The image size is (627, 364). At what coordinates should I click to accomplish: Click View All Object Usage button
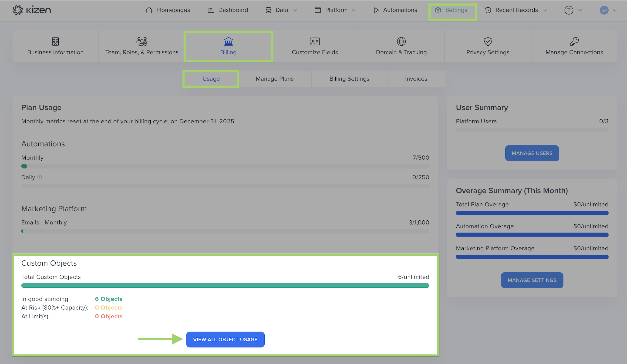pos(225,339)
